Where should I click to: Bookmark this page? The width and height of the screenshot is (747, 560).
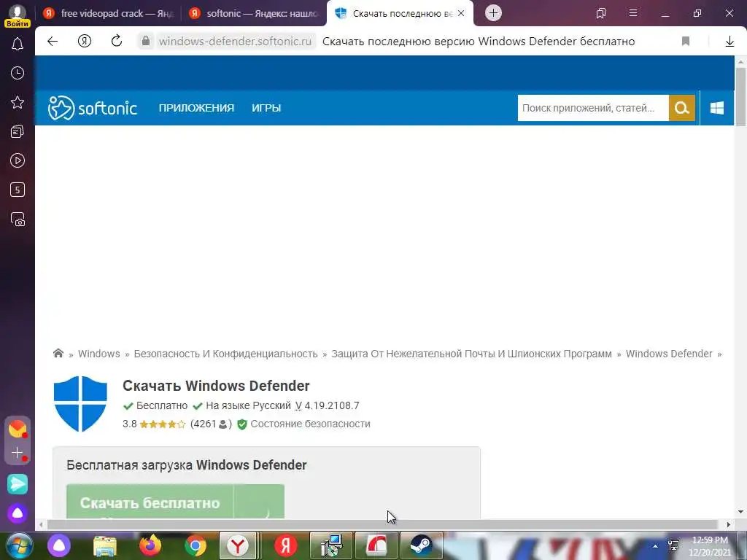click(x=686, y=41)
